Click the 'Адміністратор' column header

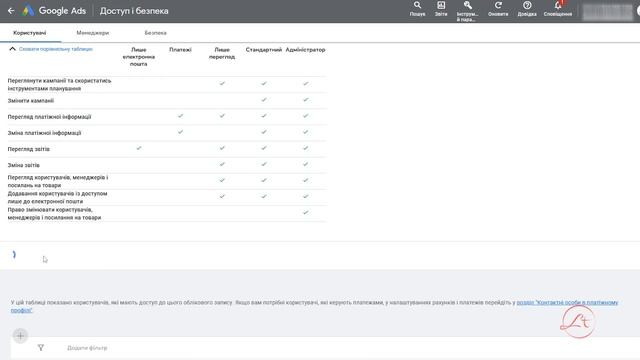point(305,50)
